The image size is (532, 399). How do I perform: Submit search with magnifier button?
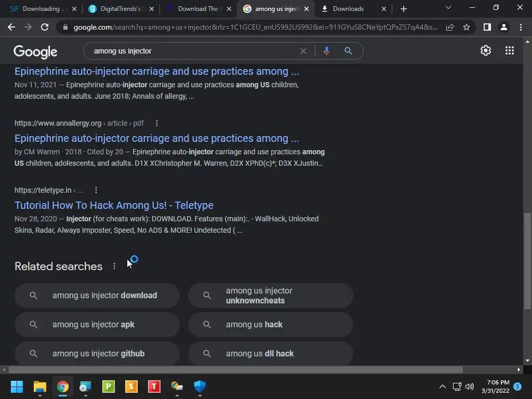coord(348,51)
